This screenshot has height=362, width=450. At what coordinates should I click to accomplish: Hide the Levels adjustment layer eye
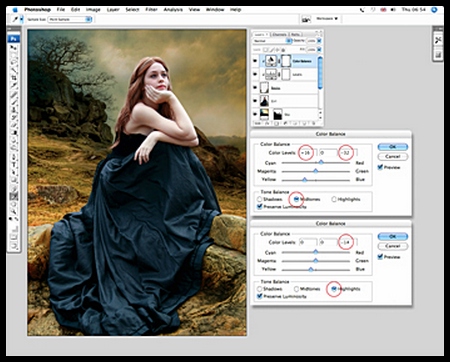255,74
